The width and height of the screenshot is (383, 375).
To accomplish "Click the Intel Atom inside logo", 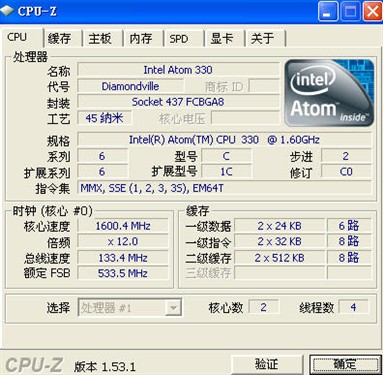I will coord(329,93).
